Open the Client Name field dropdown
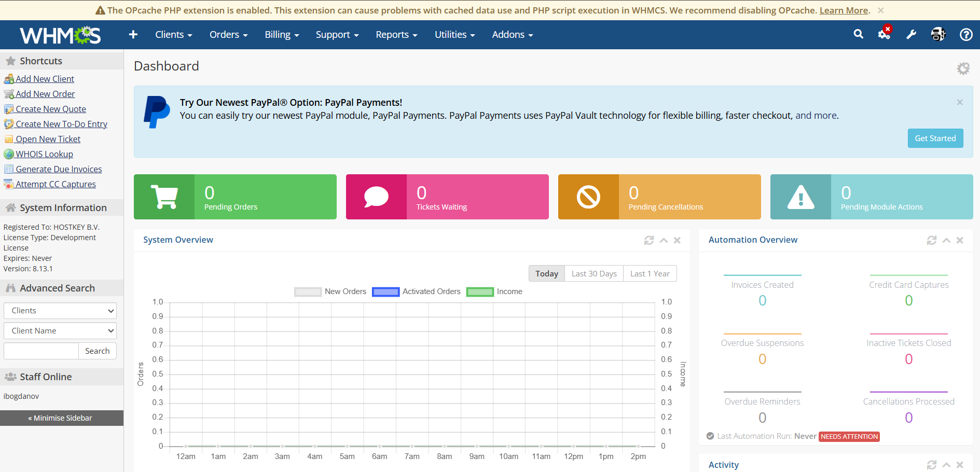The image size is (980, 472). [x=60, y=331]
